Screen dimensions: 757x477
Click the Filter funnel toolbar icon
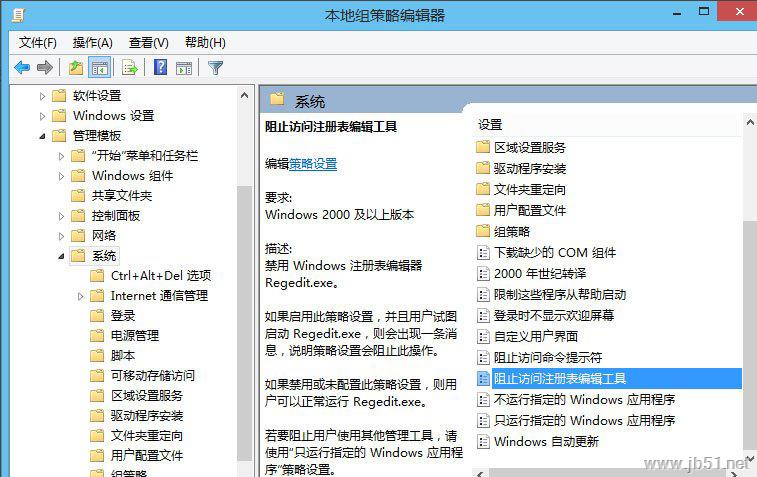(x=215, y=68)
